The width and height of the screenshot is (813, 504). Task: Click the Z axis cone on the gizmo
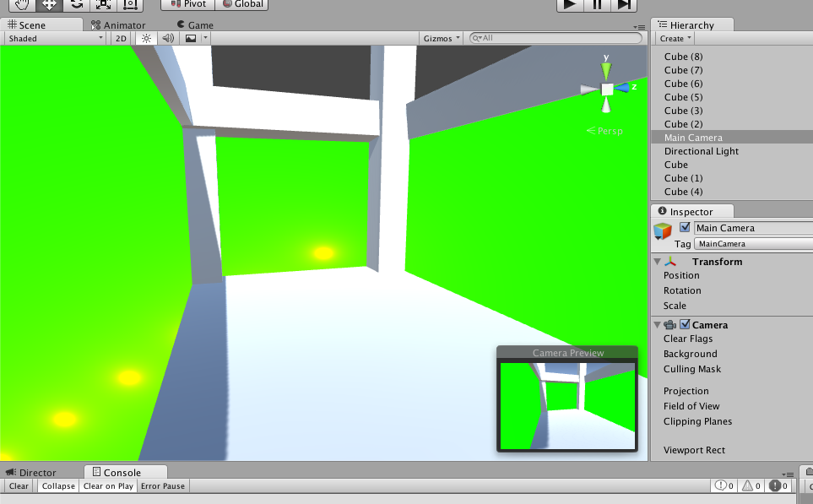[x=622, y=88]
